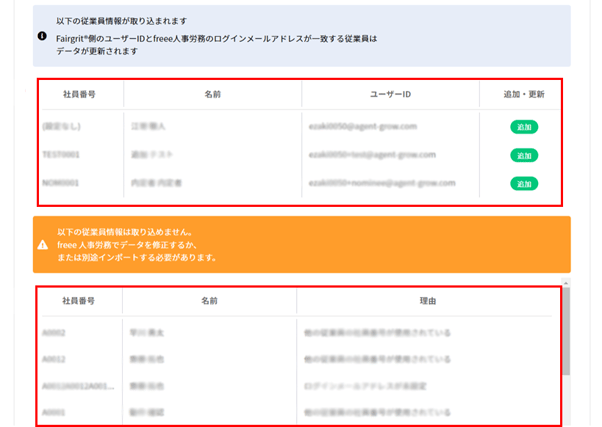Click the 追加 badge in the first row
This screenshot has width=602, height=427.
point(523,127)
